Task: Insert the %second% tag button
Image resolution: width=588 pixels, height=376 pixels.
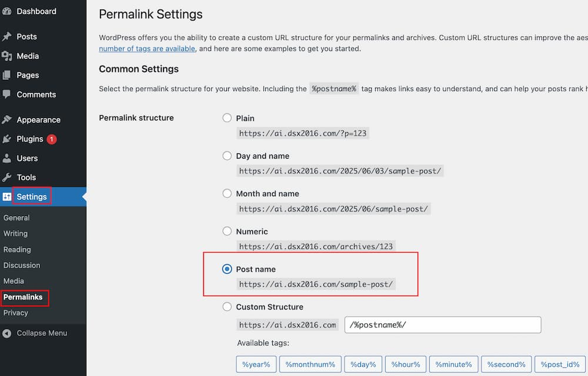Action: coord(506,364)
